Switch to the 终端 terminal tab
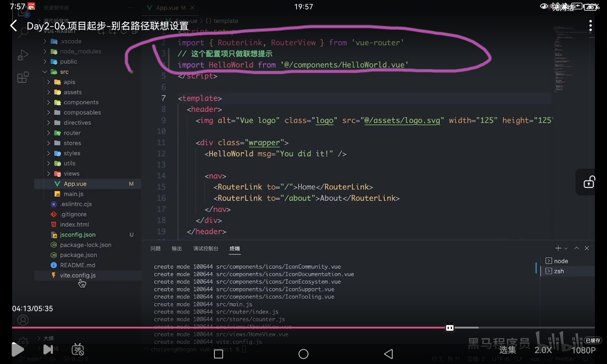 click(x=235, y=248)
